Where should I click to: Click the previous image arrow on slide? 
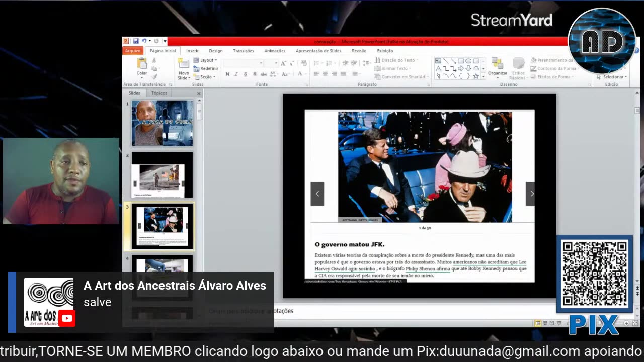click(x=317, y=194)
